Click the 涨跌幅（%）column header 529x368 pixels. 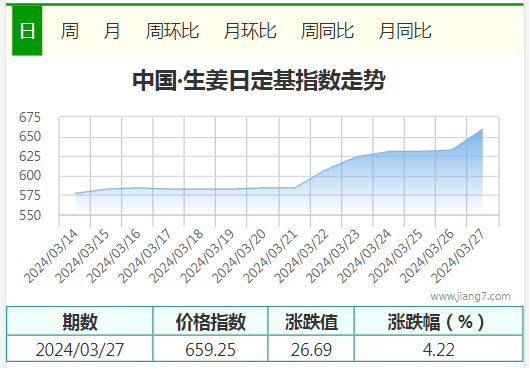click(438, 321)
